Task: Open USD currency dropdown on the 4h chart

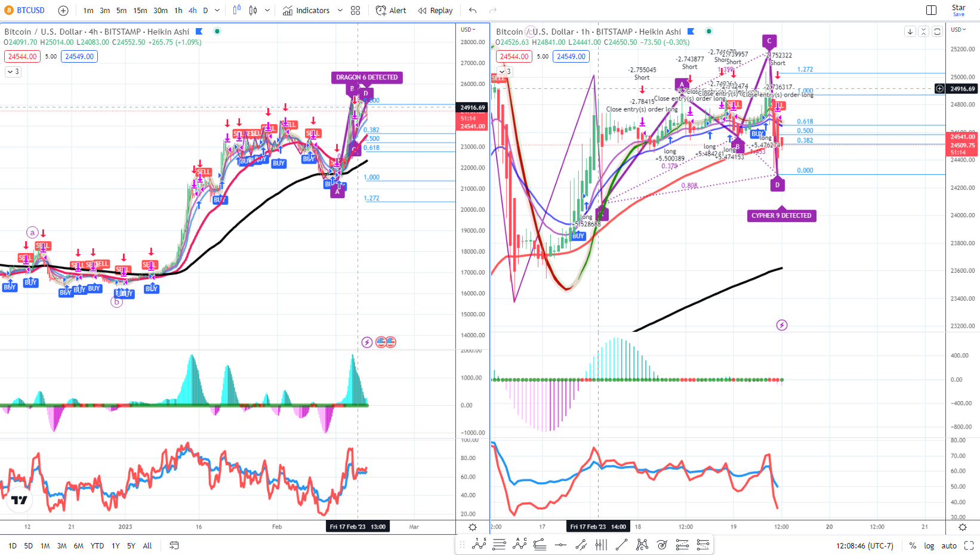Action: [467, 29]
